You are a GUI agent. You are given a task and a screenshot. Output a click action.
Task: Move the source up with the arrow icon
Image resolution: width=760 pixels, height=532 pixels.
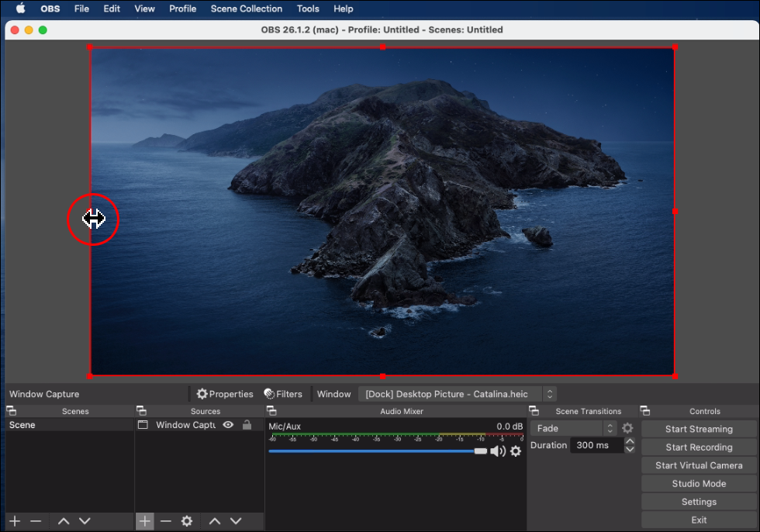(215, 521)
